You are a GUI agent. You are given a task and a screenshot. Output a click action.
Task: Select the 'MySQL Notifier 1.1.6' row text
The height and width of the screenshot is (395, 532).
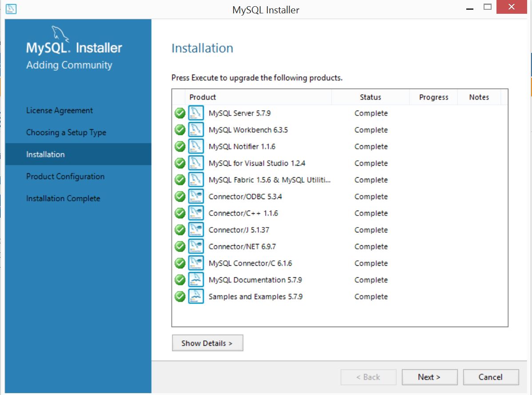pos(242,146)
